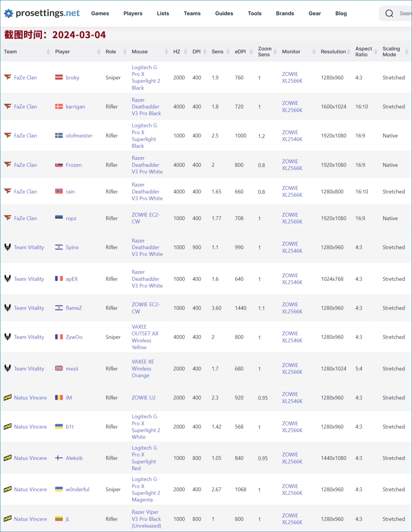412x532 pixels.
Task: Open VAXEE XE Wireless Orange link
Action: pyautogui.click(x=143, y=368)
